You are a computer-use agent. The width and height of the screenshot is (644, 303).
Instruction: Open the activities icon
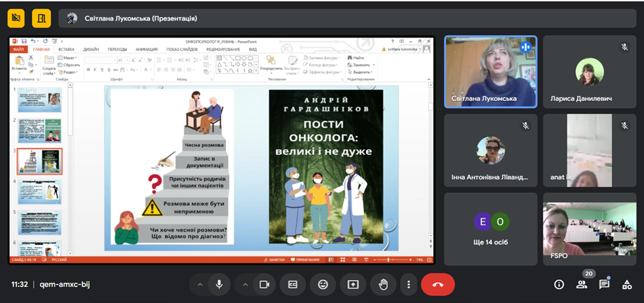tap(627, 285)
